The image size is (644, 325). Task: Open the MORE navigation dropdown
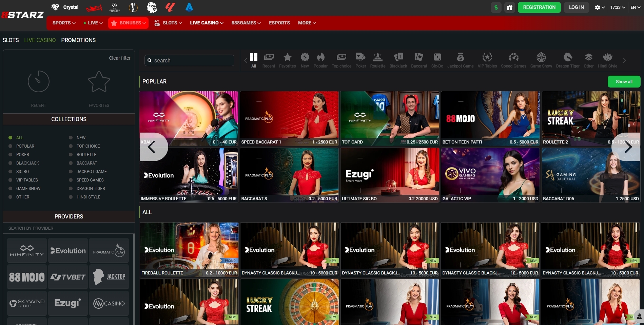pos(306,23)
